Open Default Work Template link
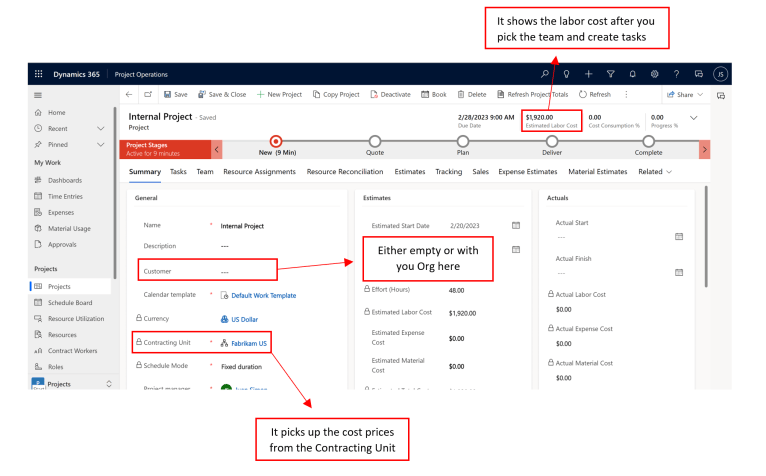This screenshot has height=476, width=766. point(264,296)
